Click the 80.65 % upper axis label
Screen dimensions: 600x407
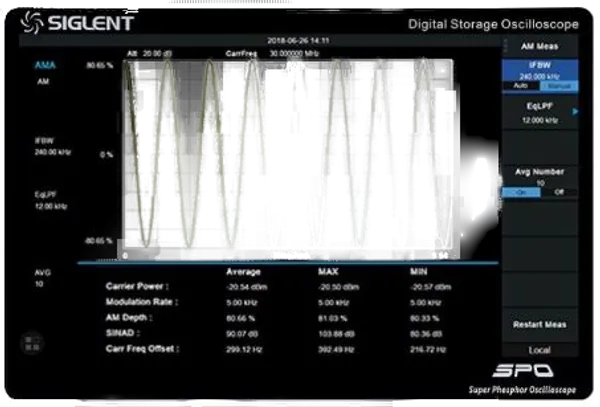click(x=99, y=65)
